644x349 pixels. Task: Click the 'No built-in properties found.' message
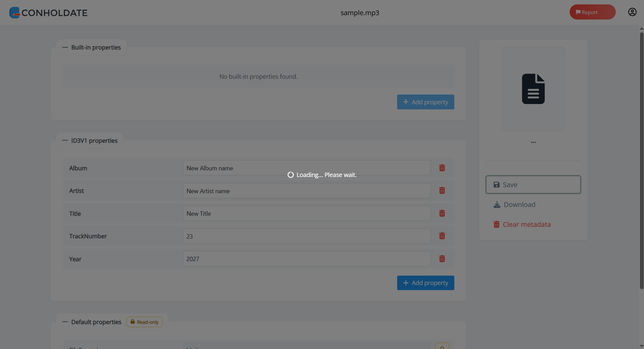click(x=258, y=76)
